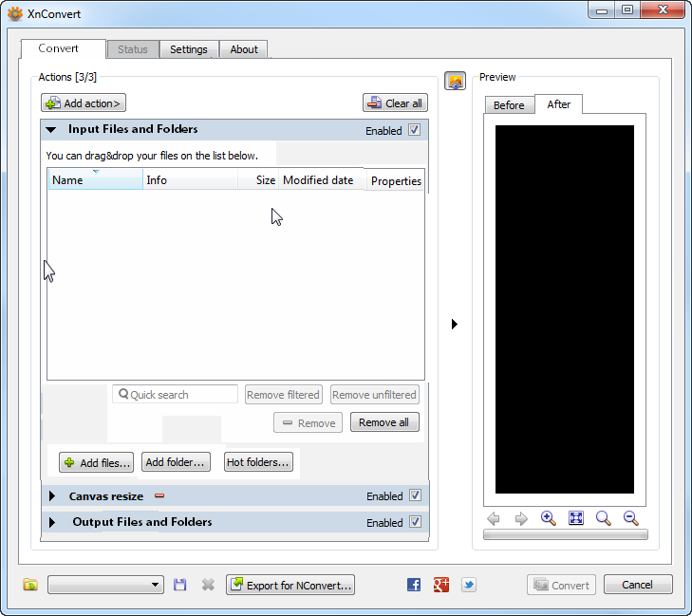Delete the selected script preset

pyautogui.click(x=208, y=585)
